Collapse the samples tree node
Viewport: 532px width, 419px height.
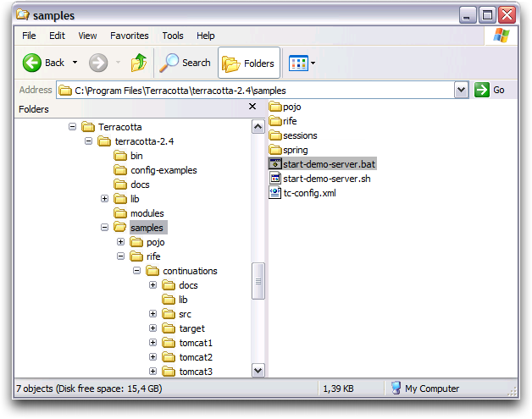pos(104,228)
